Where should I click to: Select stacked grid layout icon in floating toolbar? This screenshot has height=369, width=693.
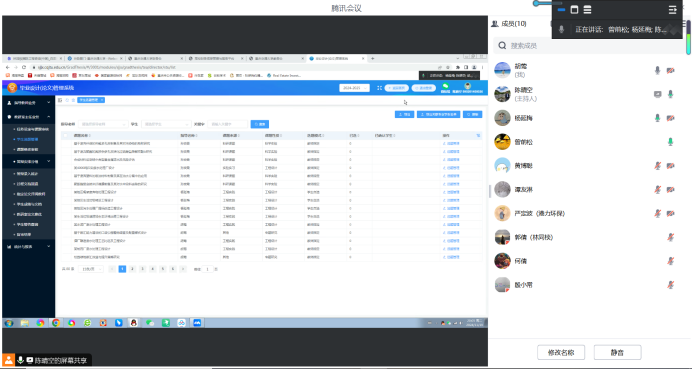(587, 9)
